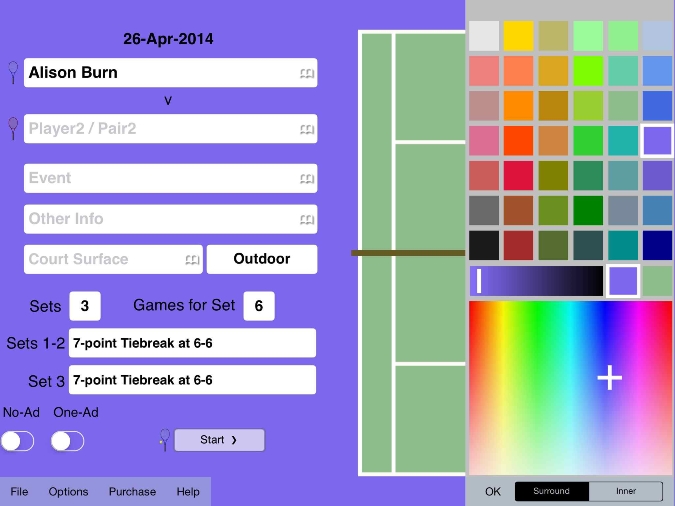Pick the orange-red swatch
Viewport: 675px width, 506px height.
pyautogui.click(x=519, y=140)
